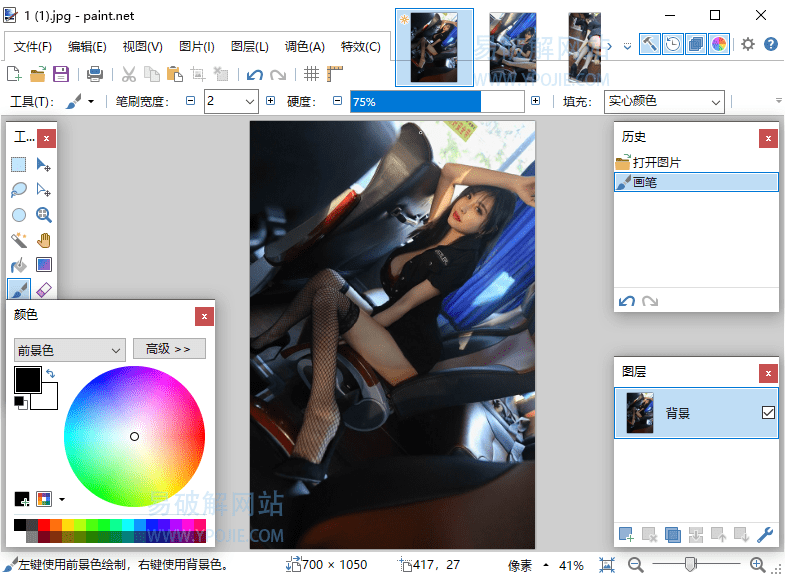
Task: Toggle the Layers window button
Action: tap(695, 45)
